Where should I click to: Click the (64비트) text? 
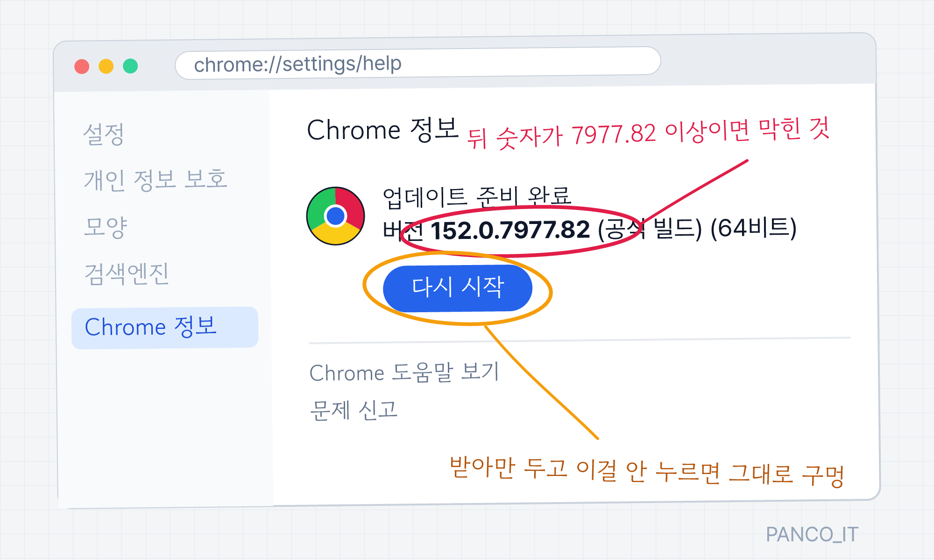point(753,228)
